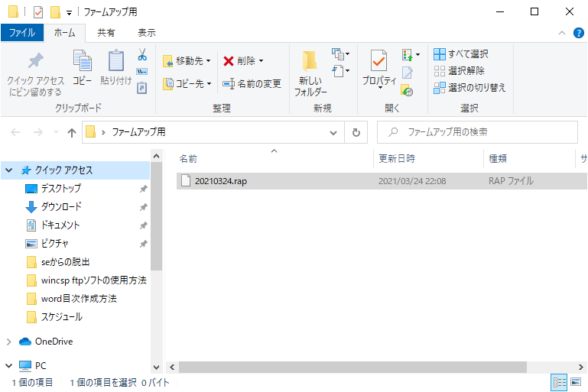Collapse the クイック アクセス tree node
This screenshot has width=588, height=392.
9,170
